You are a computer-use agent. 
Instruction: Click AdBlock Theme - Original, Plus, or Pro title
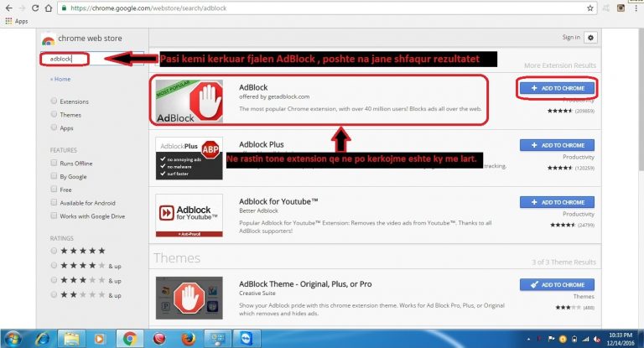[x=305, y=284]
